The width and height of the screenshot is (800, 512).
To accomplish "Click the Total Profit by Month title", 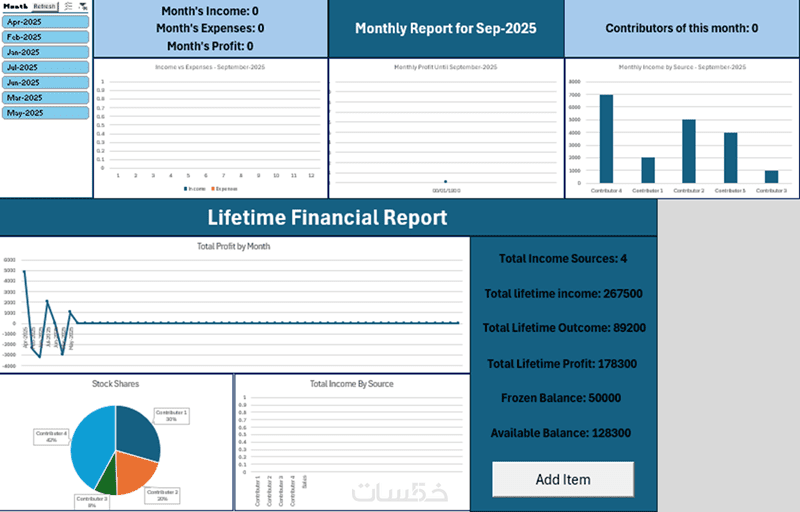I will (x=234, y=246).
